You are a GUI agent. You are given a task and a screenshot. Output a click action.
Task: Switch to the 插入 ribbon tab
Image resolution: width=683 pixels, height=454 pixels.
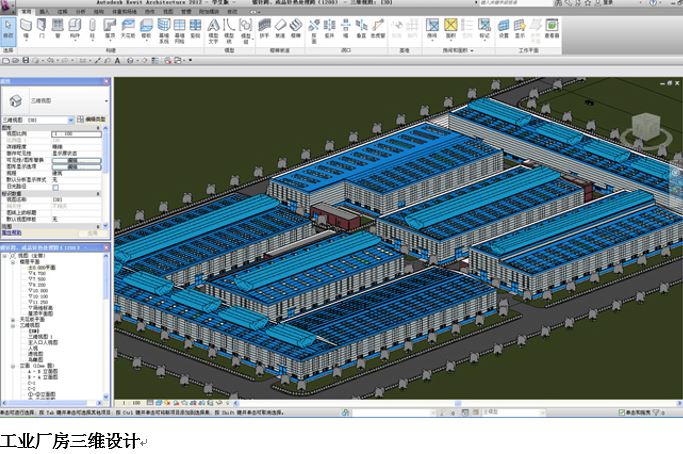pos(44,12)
